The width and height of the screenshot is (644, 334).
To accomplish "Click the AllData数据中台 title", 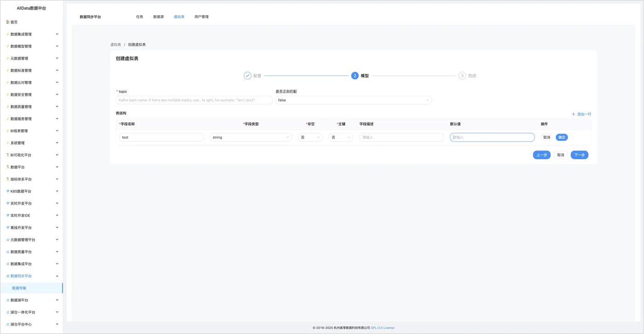I will tap(31, 8).
